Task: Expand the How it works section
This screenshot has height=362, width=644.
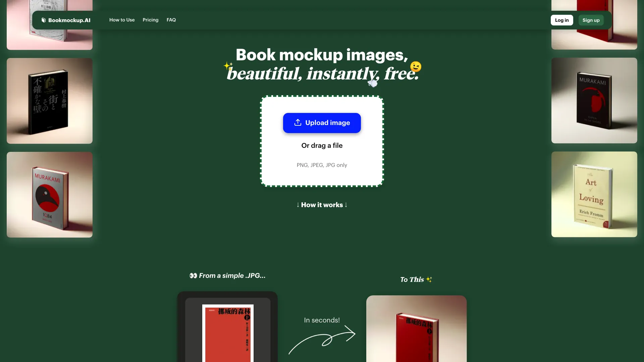Action: [322, 205]
